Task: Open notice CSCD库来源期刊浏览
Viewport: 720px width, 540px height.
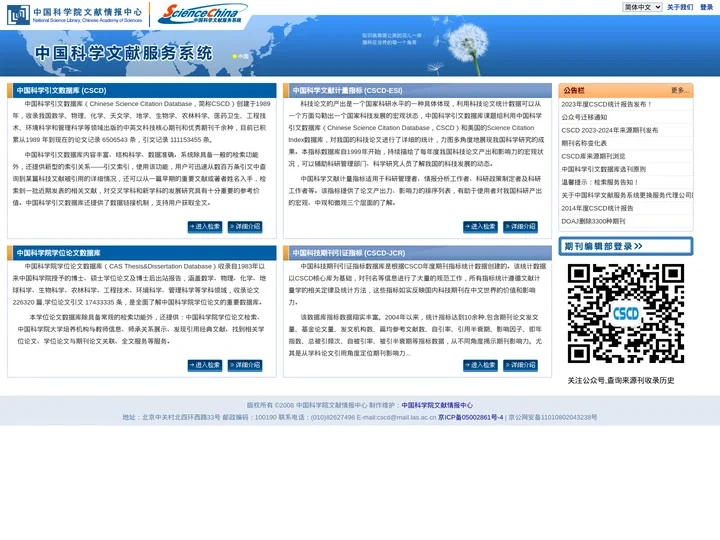Action: click(x=593, y=156)
